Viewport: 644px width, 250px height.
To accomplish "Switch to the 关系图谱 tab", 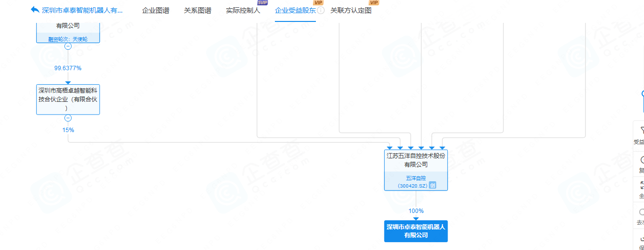I will [x=198, y=10].
